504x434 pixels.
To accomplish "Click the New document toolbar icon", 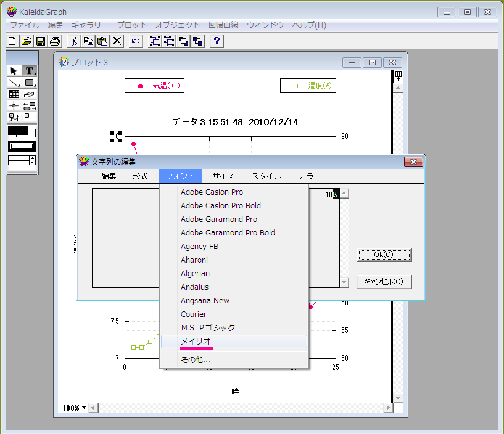I will [x=12, y=41].
